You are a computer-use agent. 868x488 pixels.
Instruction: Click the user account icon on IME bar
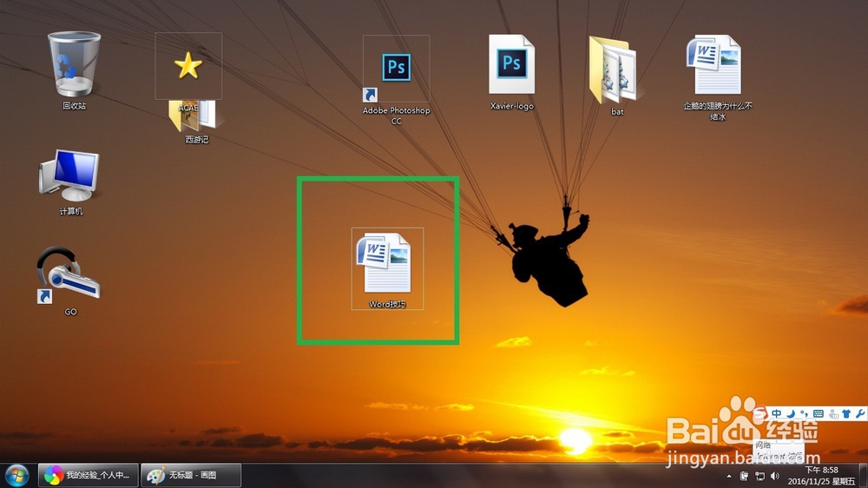point(833,414)
